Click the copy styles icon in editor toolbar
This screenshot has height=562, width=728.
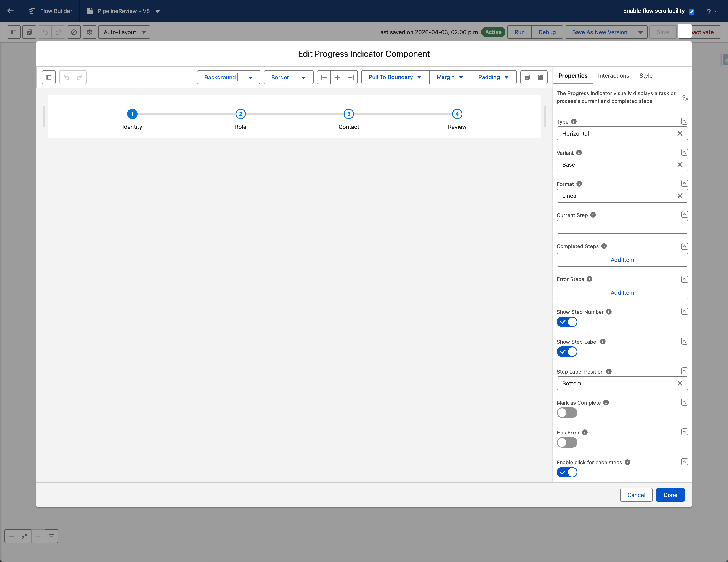click(x=527, y=77)
